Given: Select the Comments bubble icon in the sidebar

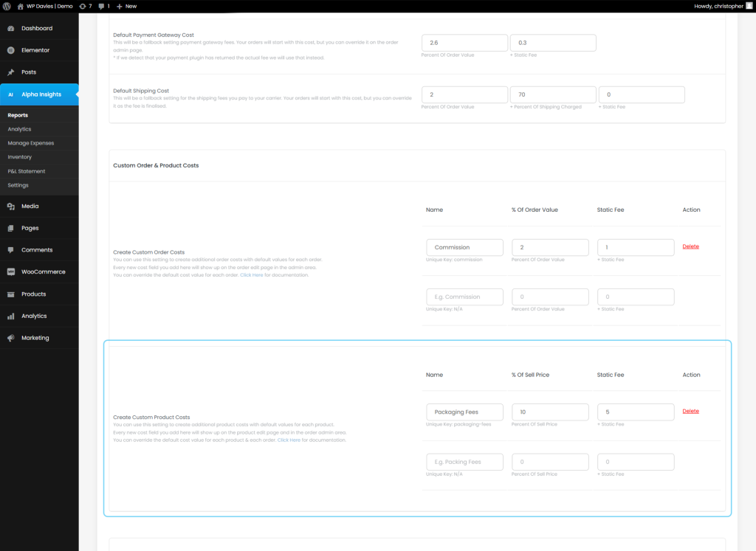Looking at the screenshot, I should click(x=10, y=250).
